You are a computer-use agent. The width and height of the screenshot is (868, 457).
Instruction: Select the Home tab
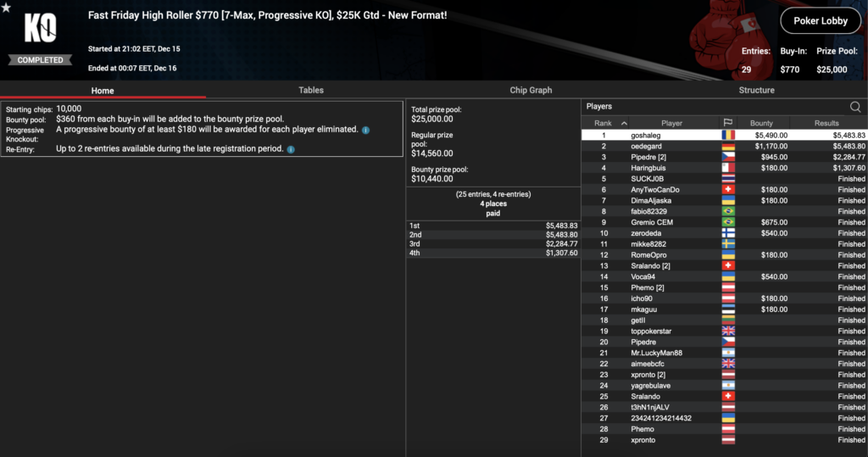tap(103, 90)
